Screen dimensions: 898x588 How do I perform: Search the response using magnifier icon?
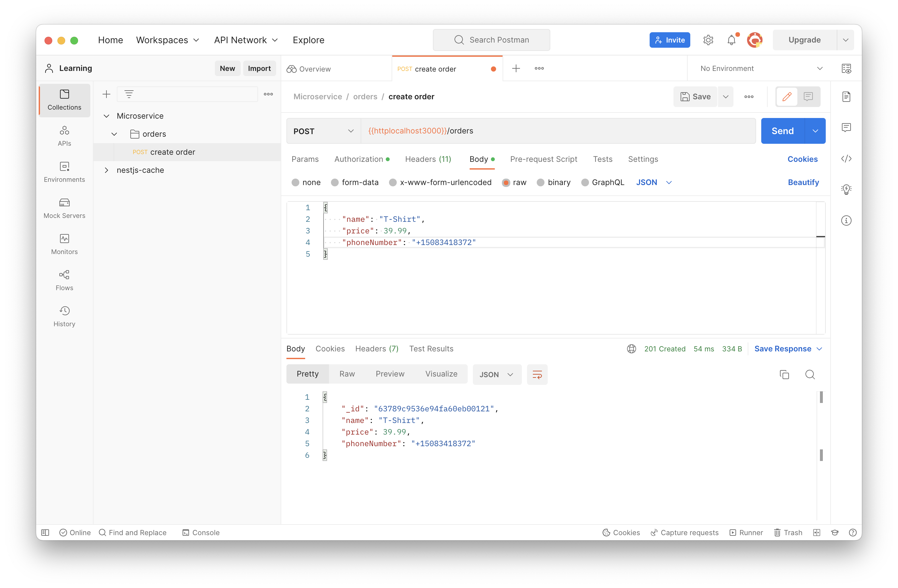810,375
